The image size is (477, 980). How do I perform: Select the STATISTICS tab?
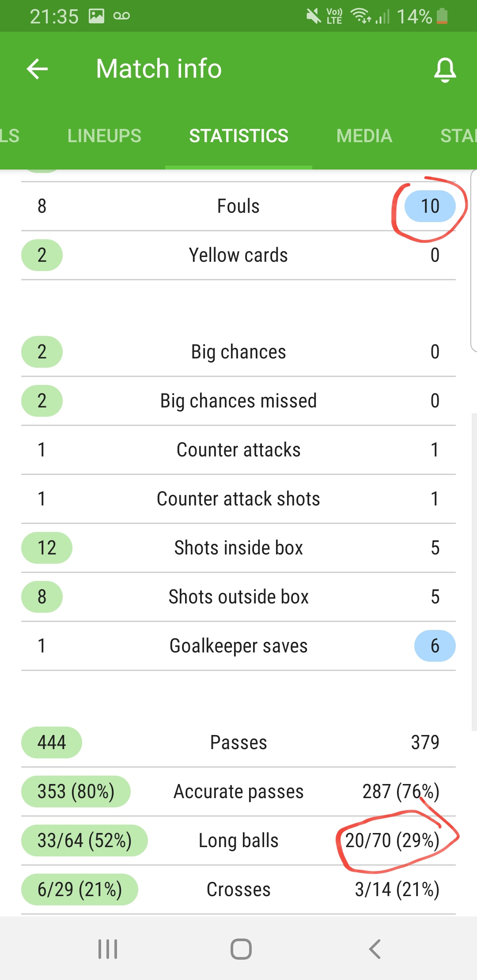coord(238,136)
